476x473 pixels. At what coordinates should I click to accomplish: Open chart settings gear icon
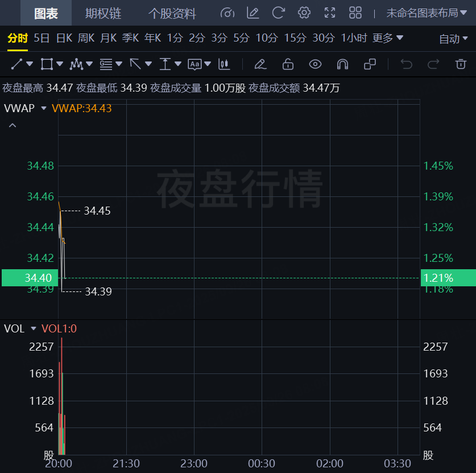[304, 13]
